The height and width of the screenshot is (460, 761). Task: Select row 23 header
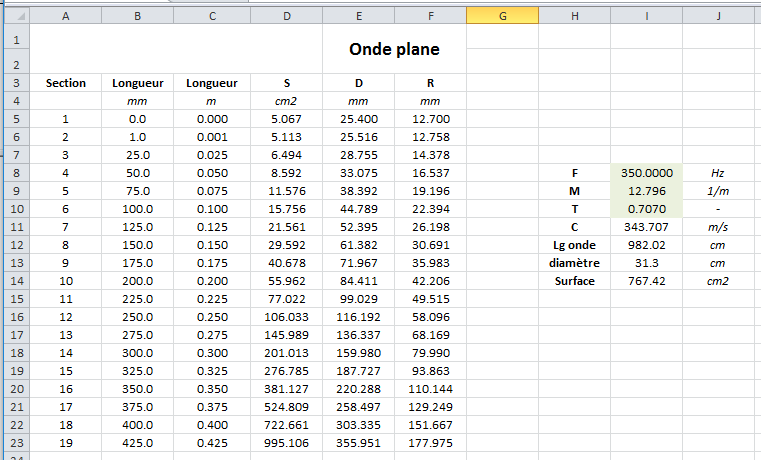point(17,443)
